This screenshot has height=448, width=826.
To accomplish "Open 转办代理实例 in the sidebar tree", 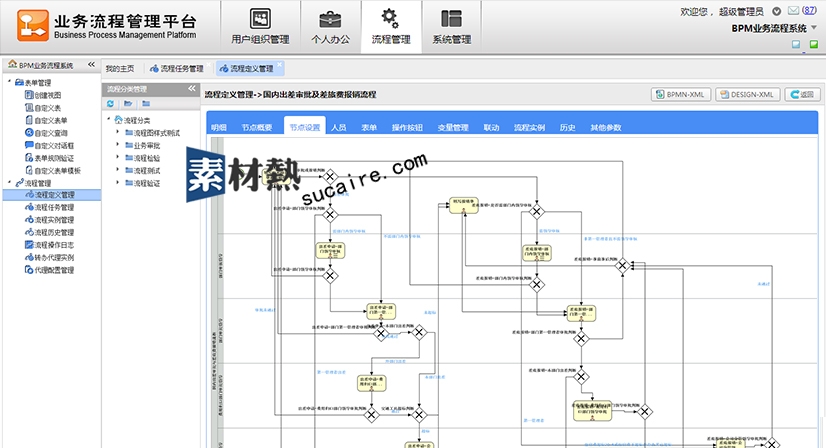I will [50, 258].
